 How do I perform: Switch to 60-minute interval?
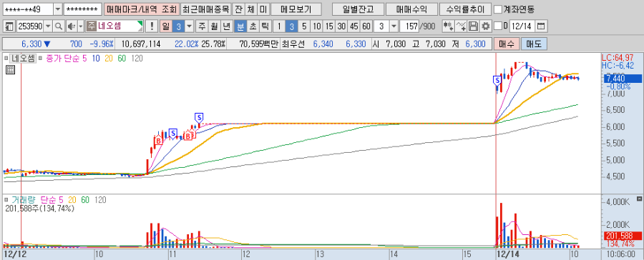pos(366,26)
